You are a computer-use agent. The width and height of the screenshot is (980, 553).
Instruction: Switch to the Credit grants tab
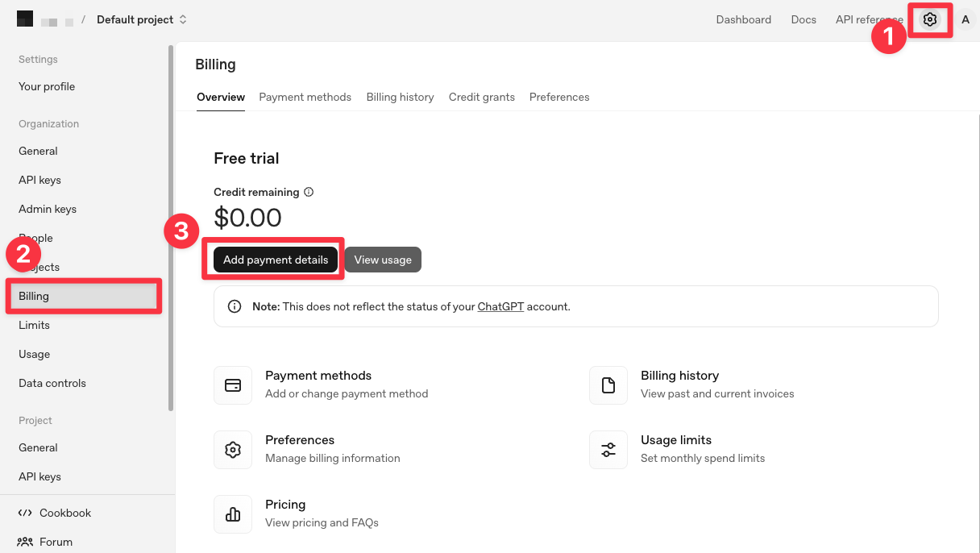point(481,97)
